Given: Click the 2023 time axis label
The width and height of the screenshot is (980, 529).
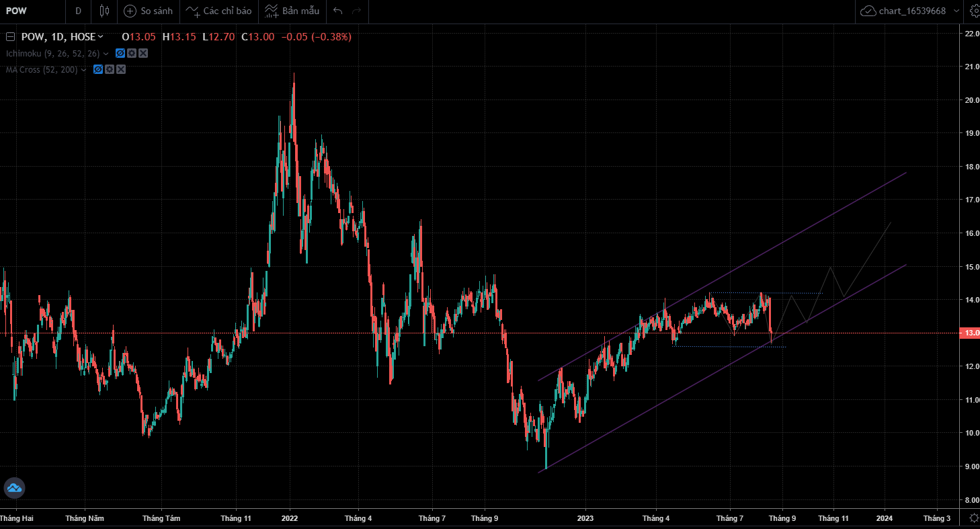Looking at the screenshot, I should click(585, 518).
